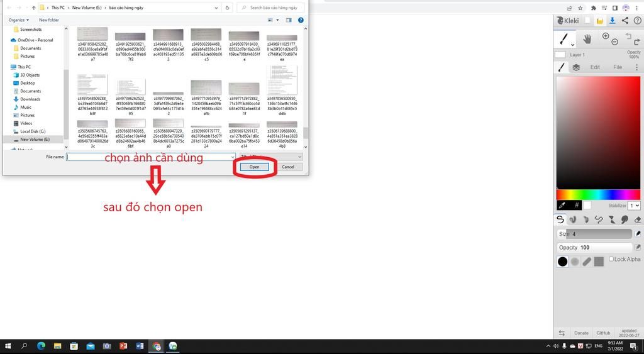Open the Kleki three-dot more menu
Viewport: 644px width, 354px height.
tap(636, 67)
